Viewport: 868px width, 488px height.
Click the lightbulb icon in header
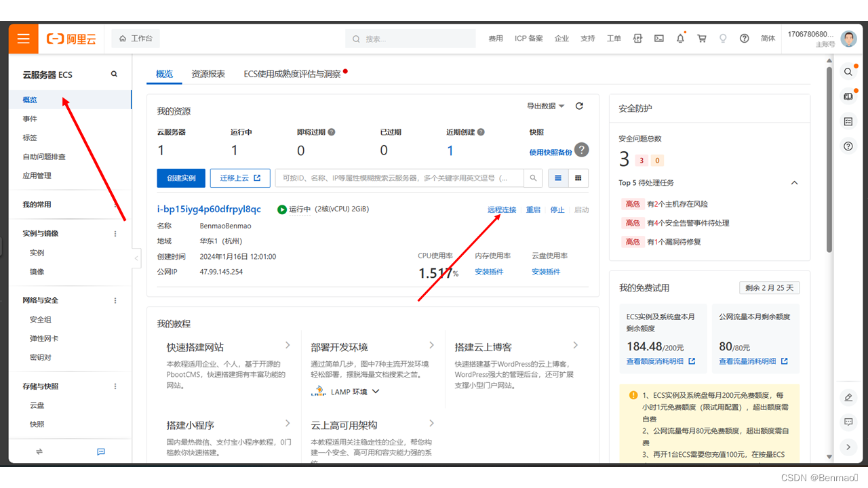[x=723, y=39]
